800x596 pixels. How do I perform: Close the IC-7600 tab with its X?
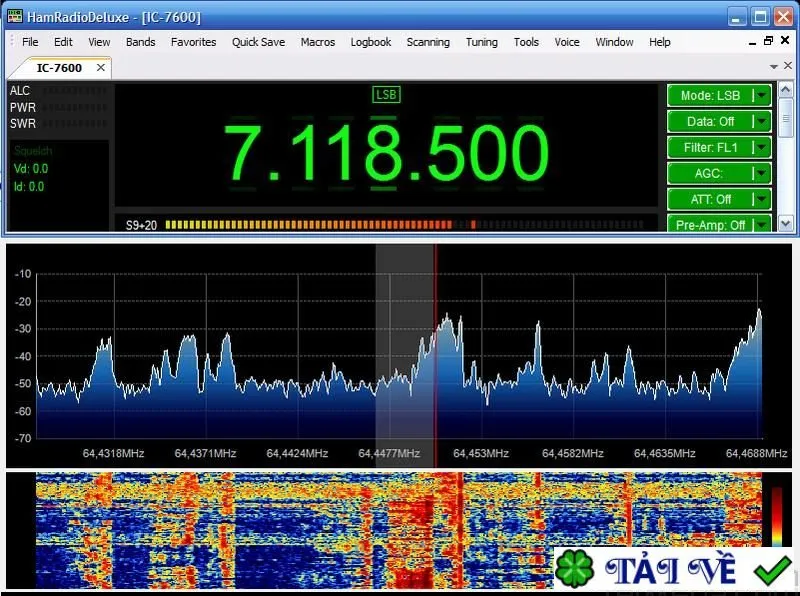101,67
